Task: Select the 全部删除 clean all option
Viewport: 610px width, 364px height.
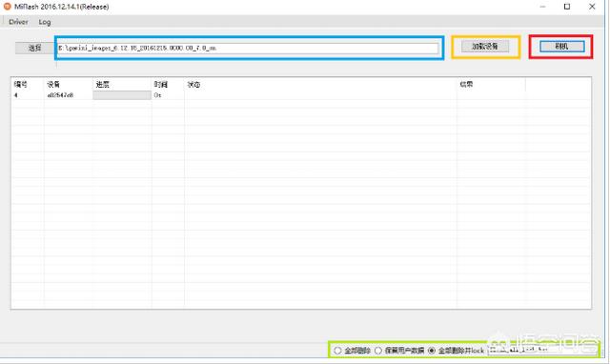Action: tap(352, 351)
